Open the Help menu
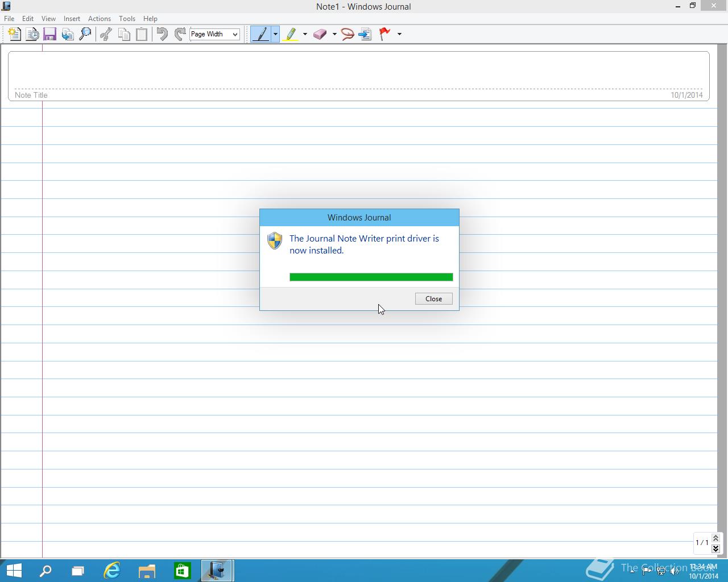This screenshot has height=582, width=728. 150,19
